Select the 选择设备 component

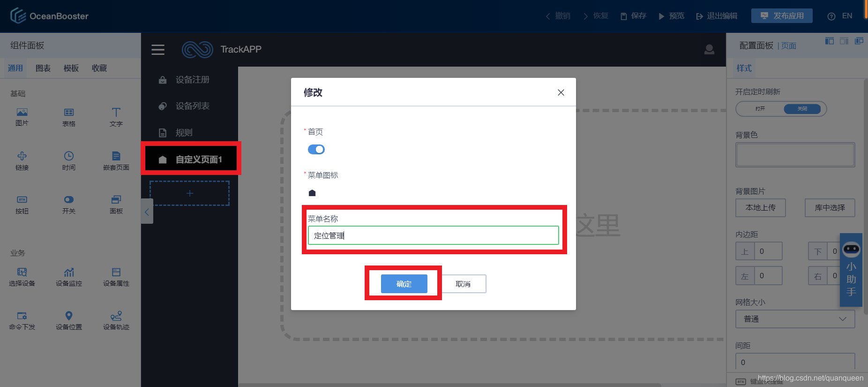[x=22, y=277]
